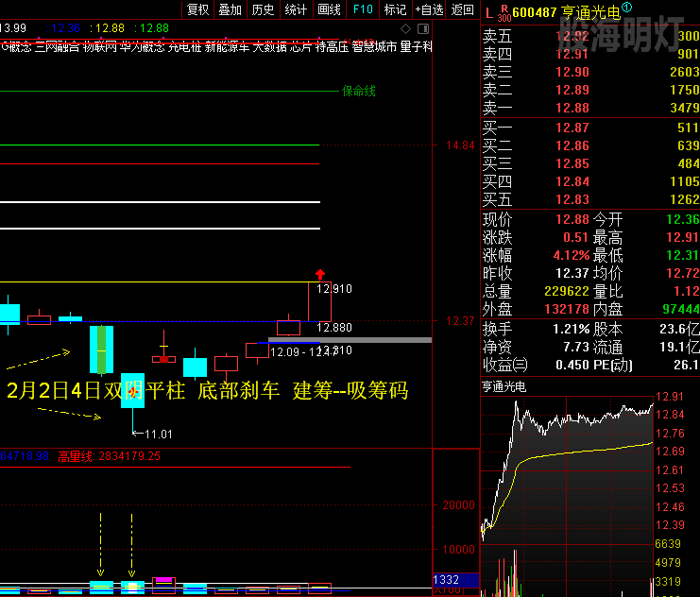Select the 买一 bid row at 12.87
This screenshot has height=597, width=700.
click(590, 128)
